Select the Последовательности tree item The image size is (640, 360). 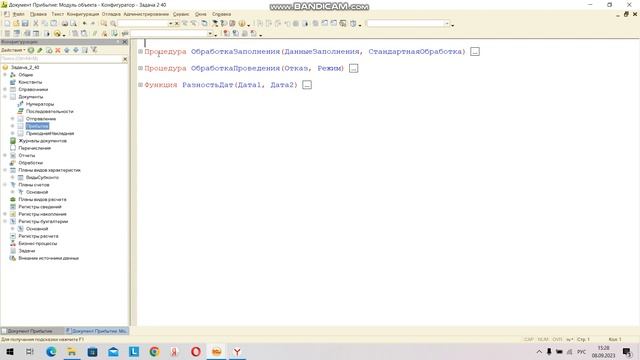[49, 111]
